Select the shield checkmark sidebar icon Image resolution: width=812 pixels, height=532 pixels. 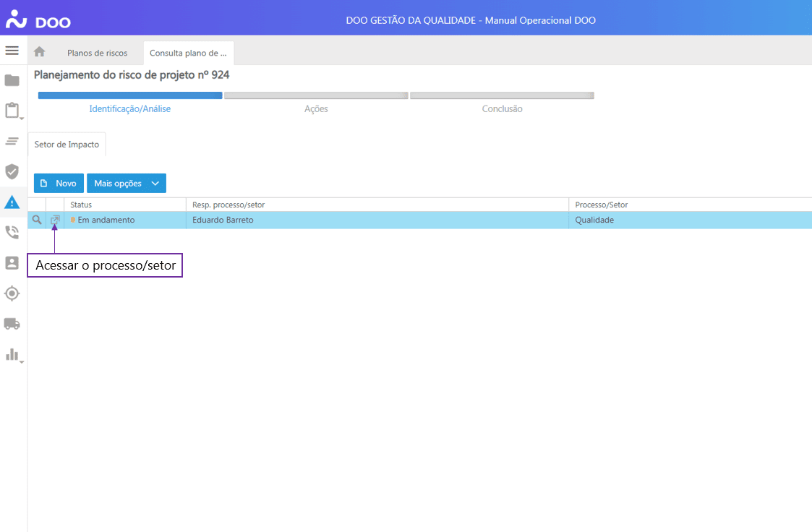point(12,171)
